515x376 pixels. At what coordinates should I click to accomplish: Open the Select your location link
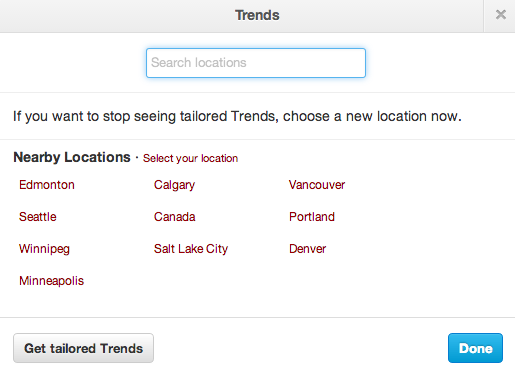point(190,158)
